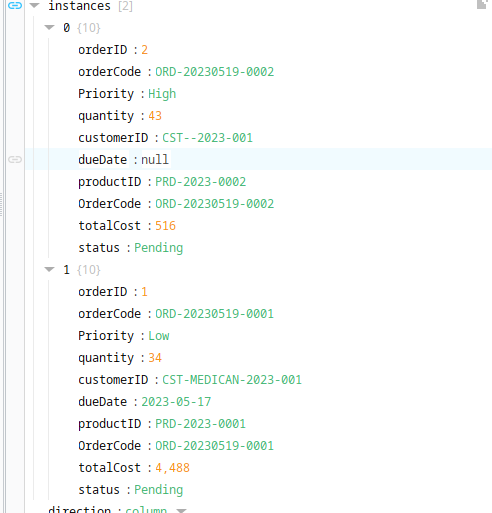Select the null dueDate value
492x513 pixels.
[155, 160]
